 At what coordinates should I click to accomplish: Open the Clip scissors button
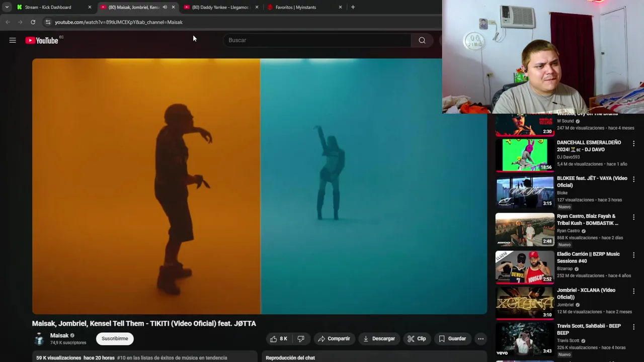(417, 339)
